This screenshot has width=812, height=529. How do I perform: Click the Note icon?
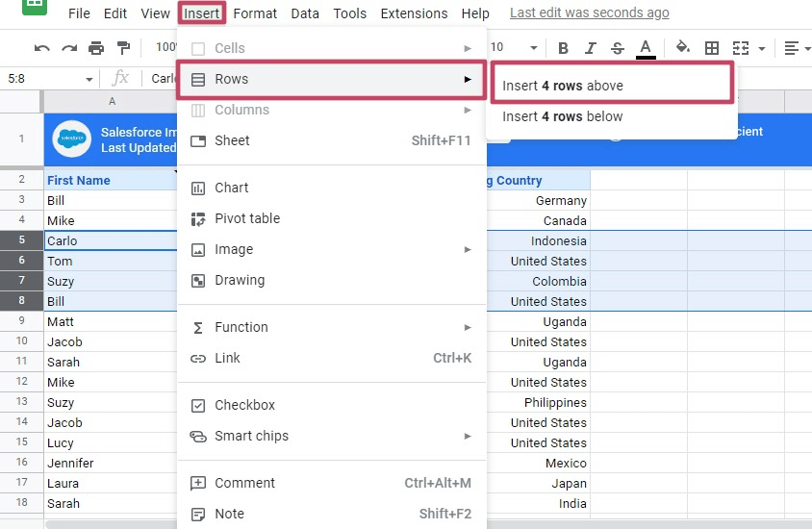coord(198,515)
